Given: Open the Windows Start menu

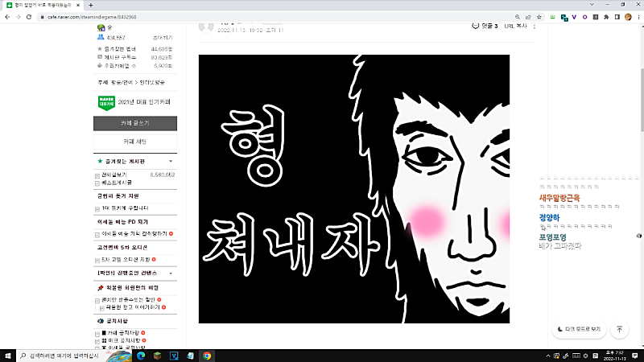Looking at the screenshot, I should (7, 356).
